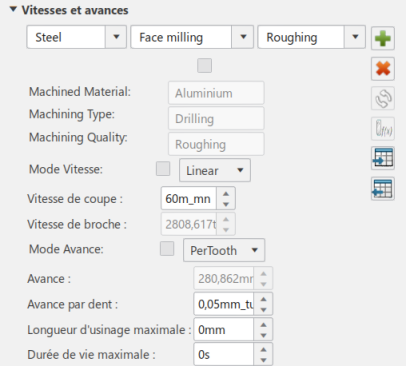Decrease Avance par dent with down arrow
406x366 pixels.
click(x=263, y=310)
